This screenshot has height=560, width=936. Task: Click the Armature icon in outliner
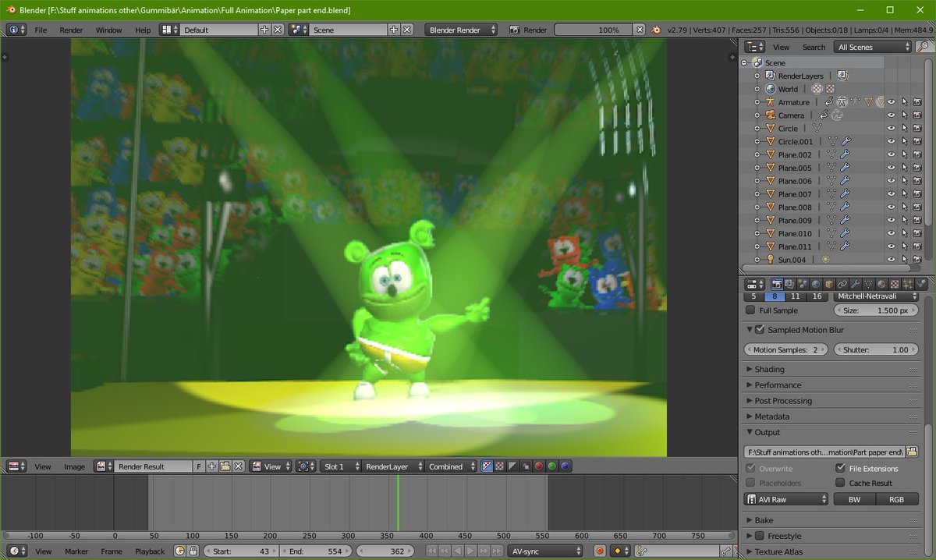(x=771, y=102)
